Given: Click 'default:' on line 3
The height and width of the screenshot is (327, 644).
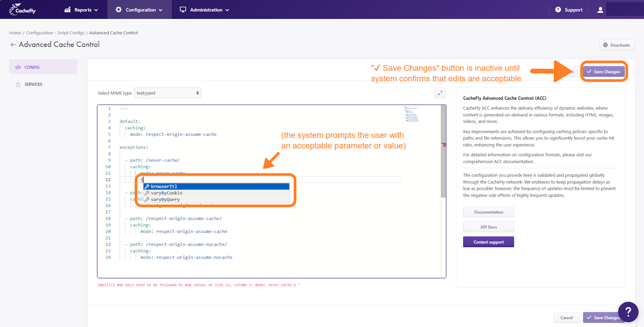Looking at the screenshot, I should coord(130,121).
